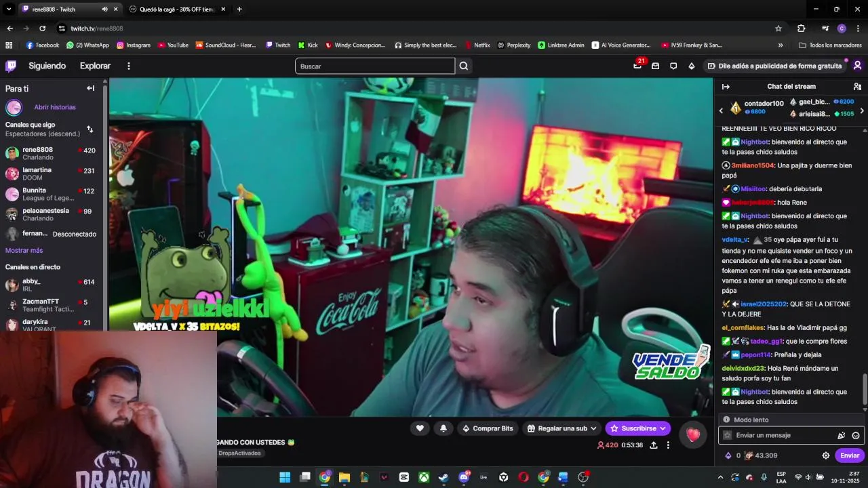Open the Kick bookmark
The width and height of the screenshot is (868, 488).
click(x=307, y=45)
